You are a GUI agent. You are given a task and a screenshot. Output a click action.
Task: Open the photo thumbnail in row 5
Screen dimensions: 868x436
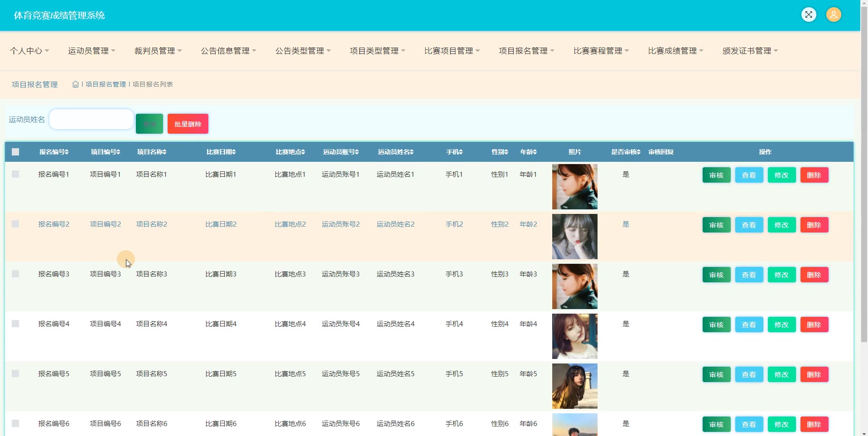pos(574,386)
